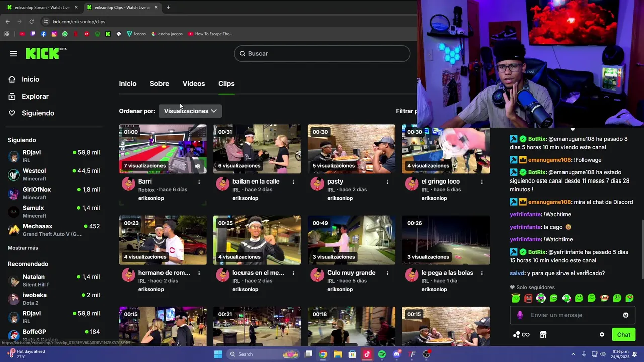Switch to the Sobre channel tab
The width and height of the screenshot is (644, 362).
(159, 84)
